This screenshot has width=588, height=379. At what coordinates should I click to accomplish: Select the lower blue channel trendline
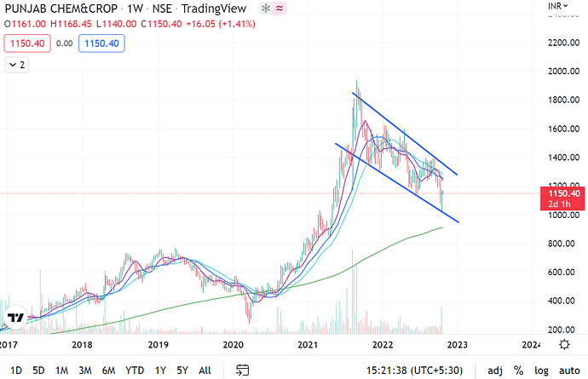click(x=397, y=182)
